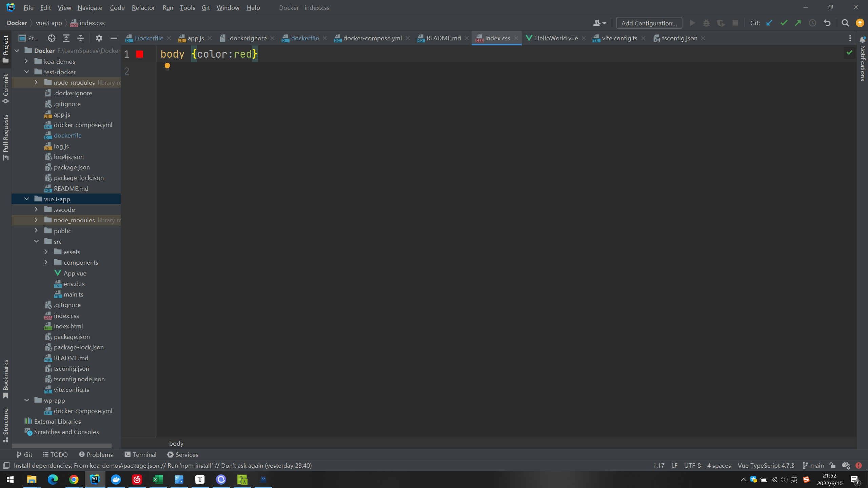Open the code-with-me user dropdown
The height and width of the screenshot is (488, 868).
coord(599,23)
